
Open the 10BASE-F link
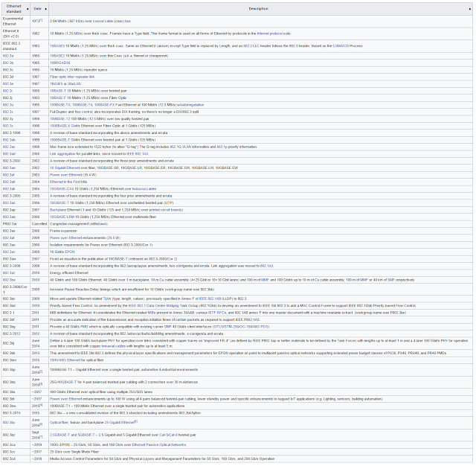(58, 98)
